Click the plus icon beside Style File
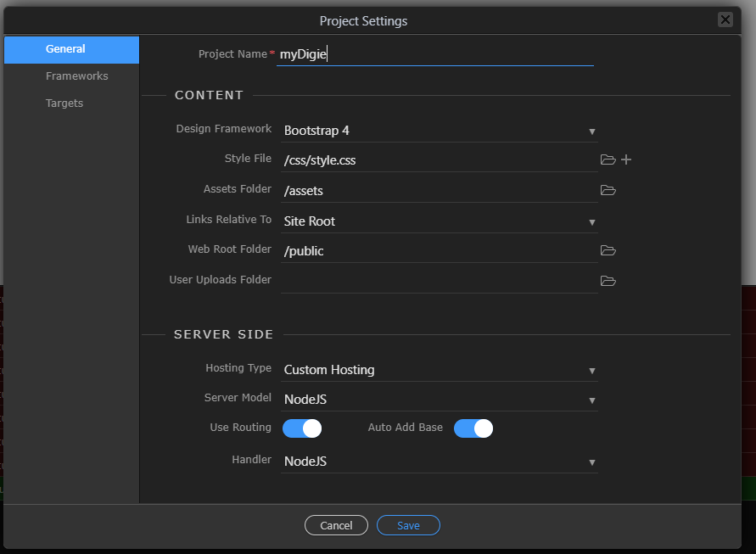 [626, 159]
